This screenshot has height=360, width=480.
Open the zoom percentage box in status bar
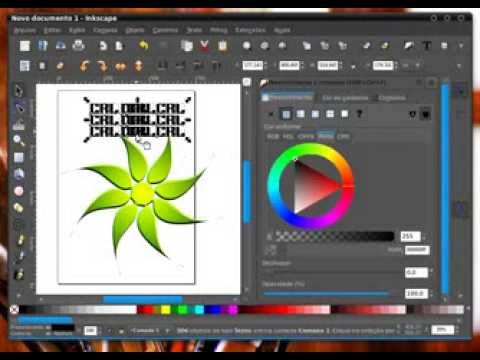coord(442,330)
